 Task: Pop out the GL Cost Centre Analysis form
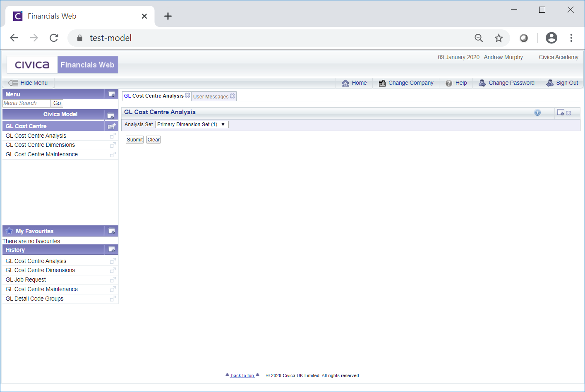561,112
